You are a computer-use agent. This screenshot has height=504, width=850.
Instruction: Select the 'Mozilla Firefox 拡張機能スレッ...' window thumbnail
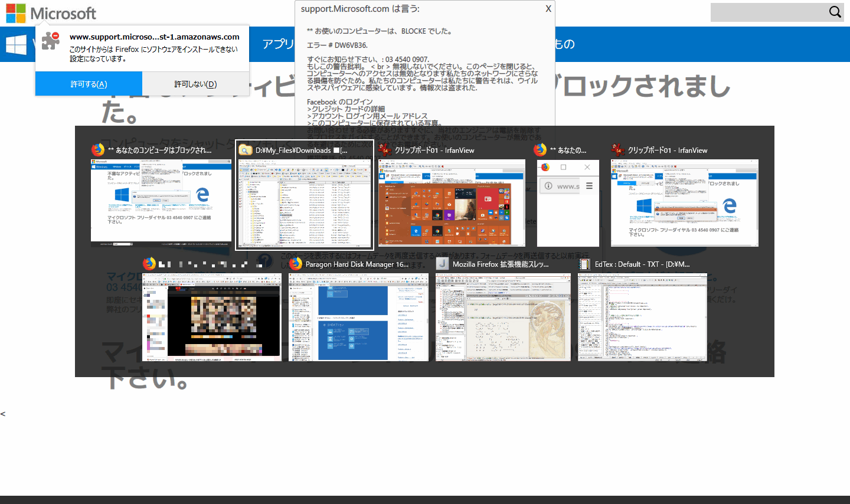point(503,317)
